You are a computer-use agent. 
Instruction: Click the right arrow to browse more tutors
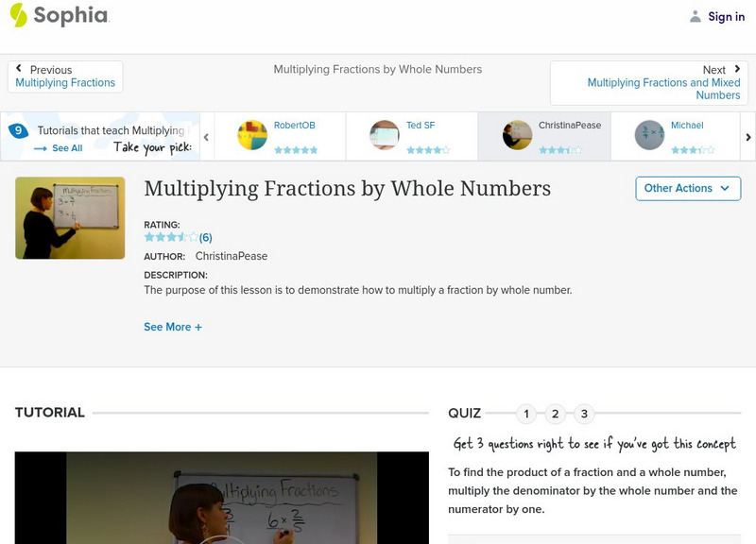747,135
